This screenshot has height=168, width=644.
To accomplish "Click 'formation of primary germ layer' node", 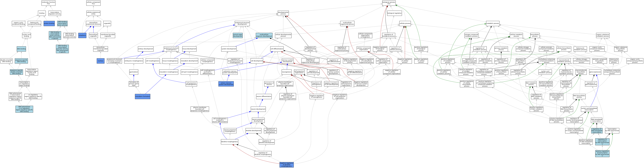I will pos(134,84).
